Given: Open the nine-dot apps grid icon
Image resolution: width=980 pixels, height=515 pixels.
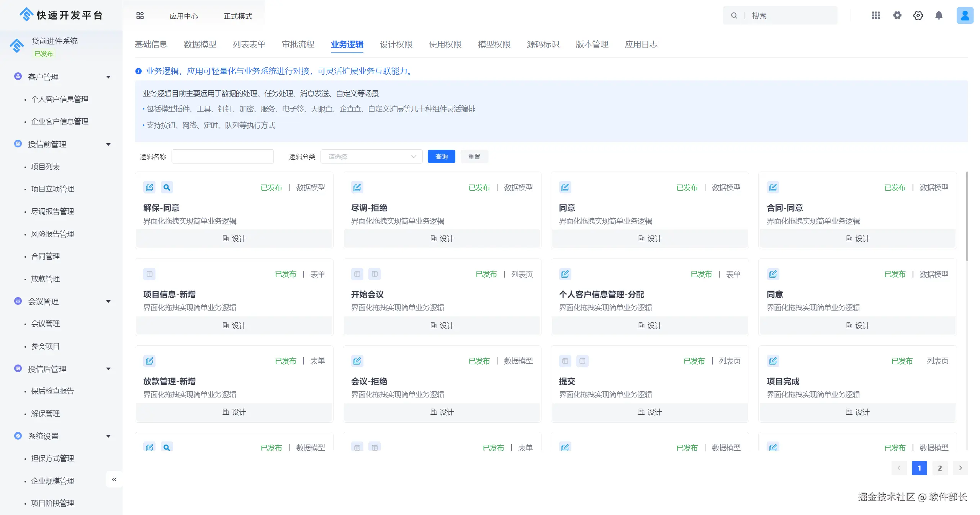Looking at the screenshot, I should coord(875,15).
